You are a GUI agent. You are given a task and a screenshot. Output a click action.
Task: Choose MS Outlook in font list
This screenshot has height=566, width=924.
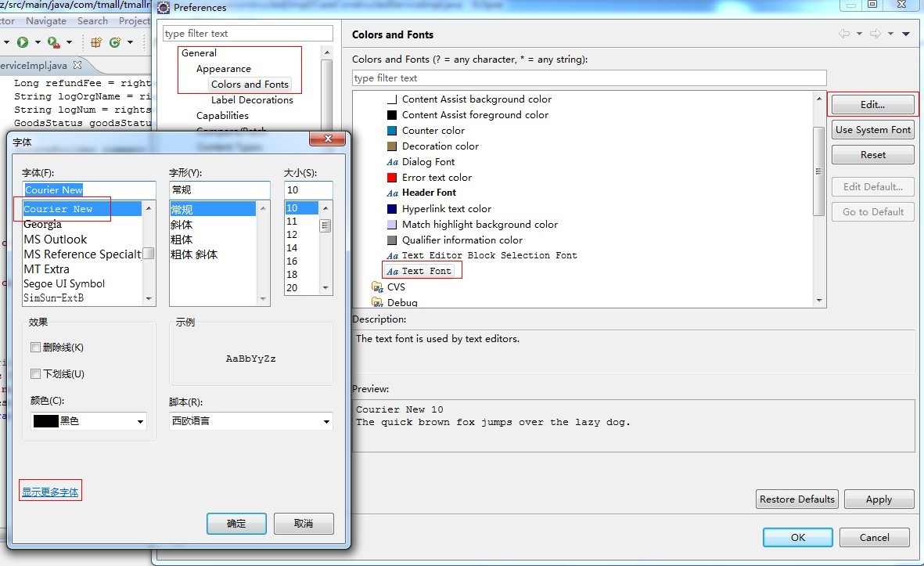pos(56,240)
